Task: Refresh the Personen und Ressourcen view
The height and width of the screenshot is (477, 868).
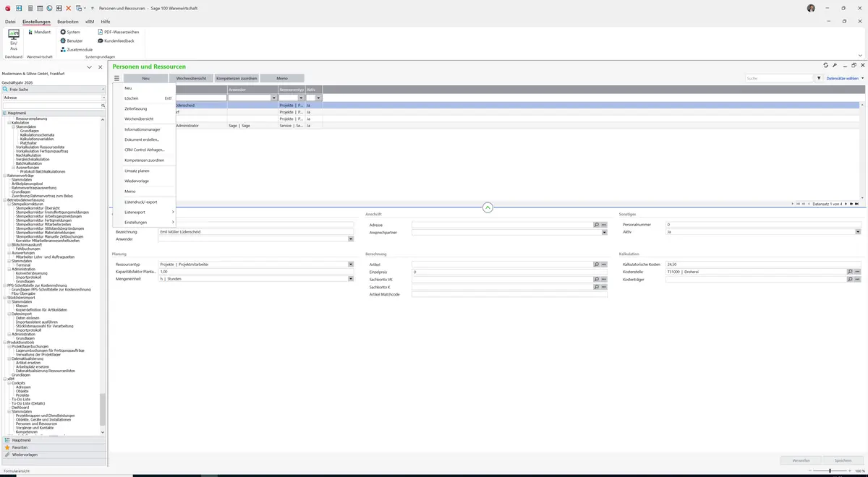Action: click(x=826, y=65)
